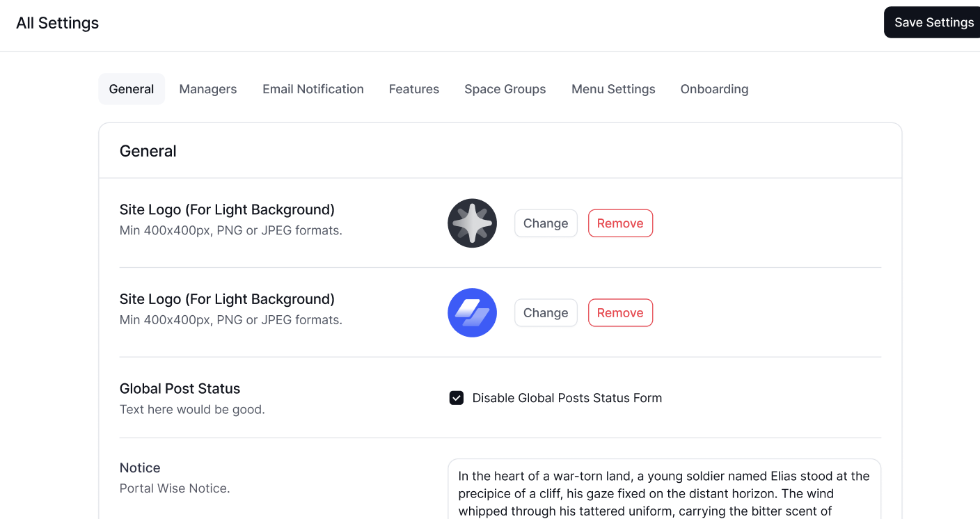The image size is (980, 519).
Task: Open the Email Notification tab
Action: click(x=313, y=89)
